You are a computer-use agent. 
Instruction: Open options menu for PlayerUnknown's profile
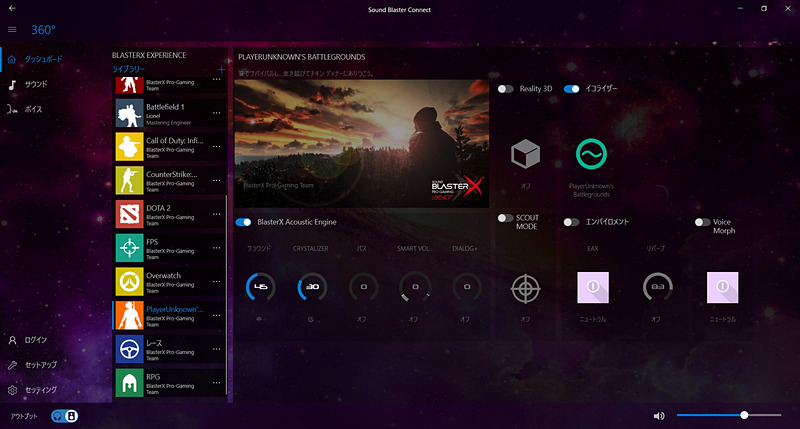click(x=217, y=315)
